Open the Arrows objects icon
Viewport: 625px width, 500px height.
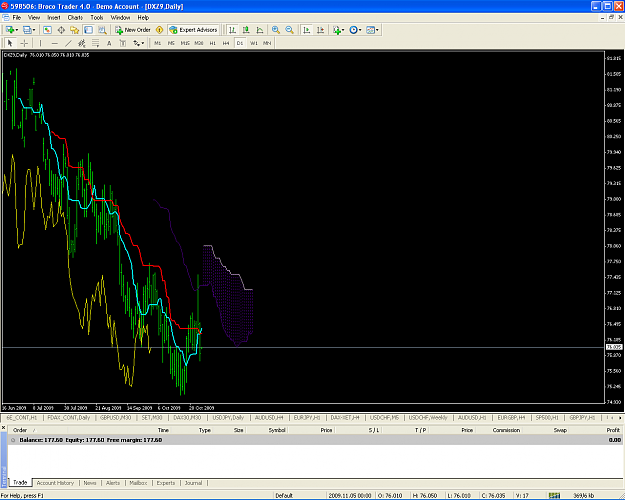137,43
